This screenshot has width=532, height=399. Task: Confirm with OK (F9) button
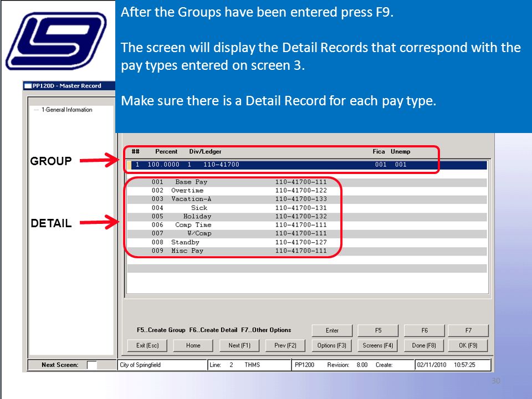click(468, 345)
